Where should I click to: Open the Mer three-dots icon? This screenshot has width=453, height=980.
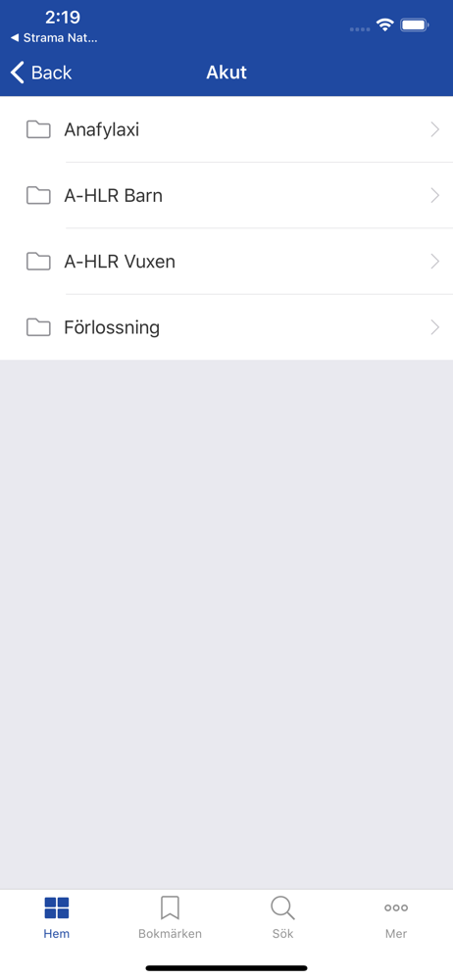396,907
